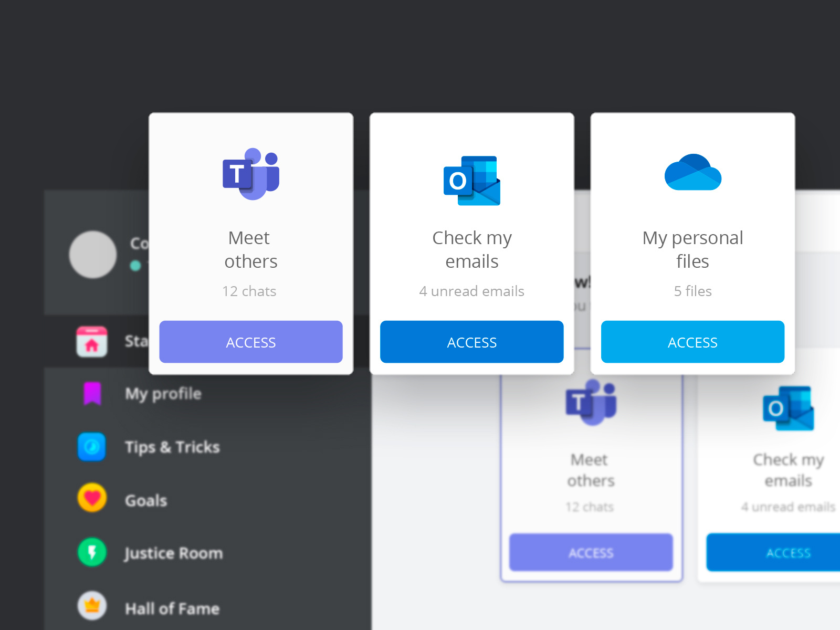The width and height of the screenshot is (840, 630).
Task: Open the Tips & Tricks menu item
Action: click(x=172, y=447)
